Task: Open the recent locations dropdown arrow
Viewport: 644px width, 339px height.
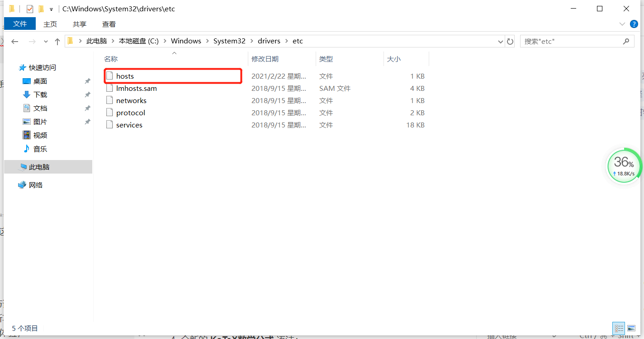Action: coord(46,42)
